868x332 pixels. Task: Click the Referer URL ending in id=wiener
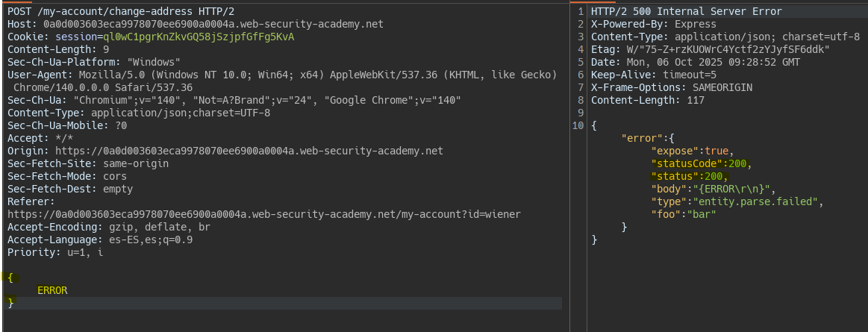click(x=263, y=214)
